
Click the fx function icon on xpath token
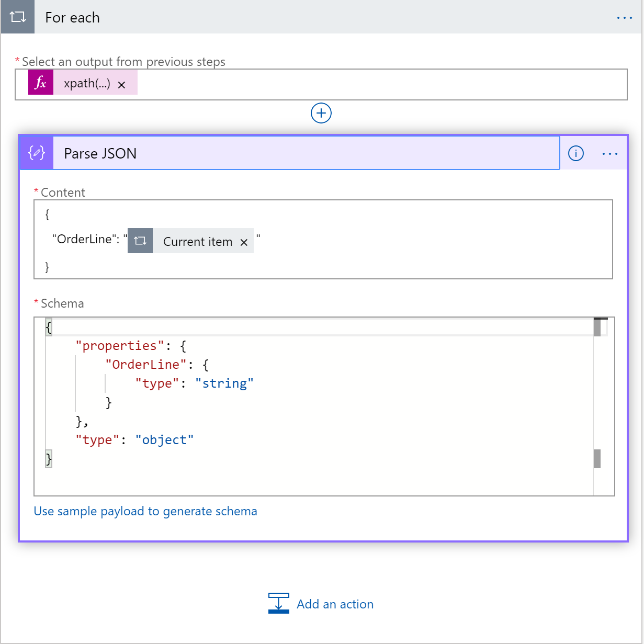(40, 83)
